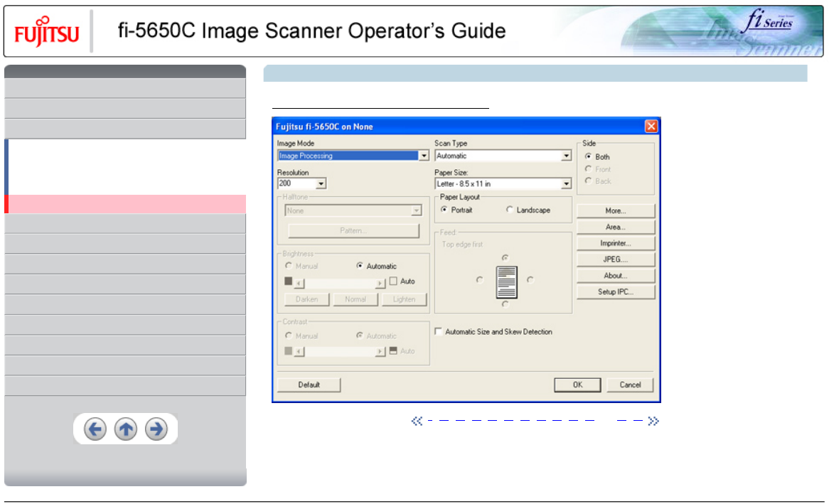The height and width of the screenshot is (504, 829).
Task: Select the top feed direction radio button
Action: click(506, 257)
